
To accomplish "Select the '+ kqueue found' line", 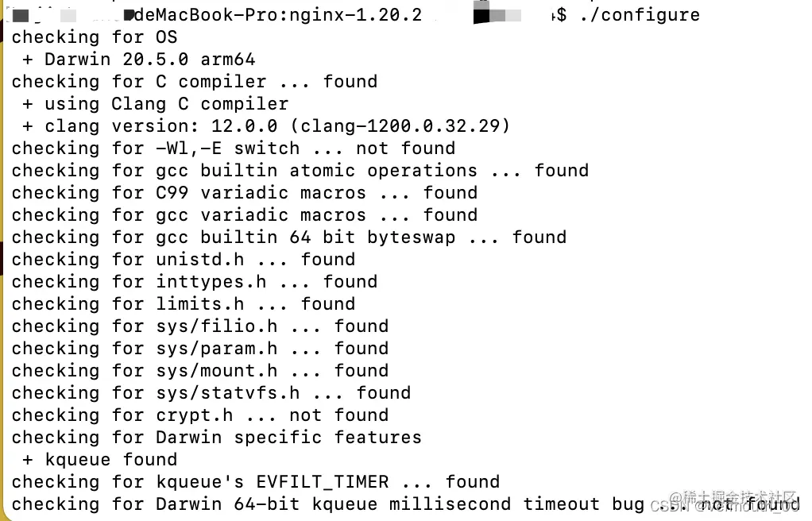I will click(99, 460).
